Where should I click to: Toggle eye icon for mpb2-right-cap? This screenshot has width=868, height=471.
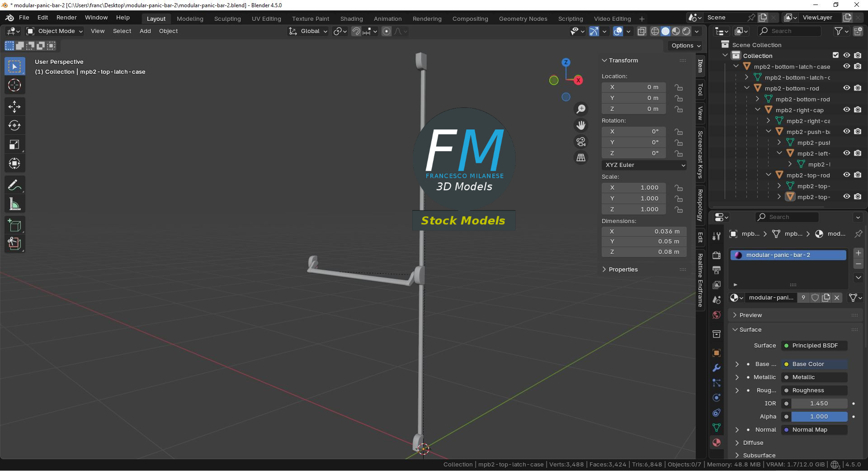click(x=847, y=110)
